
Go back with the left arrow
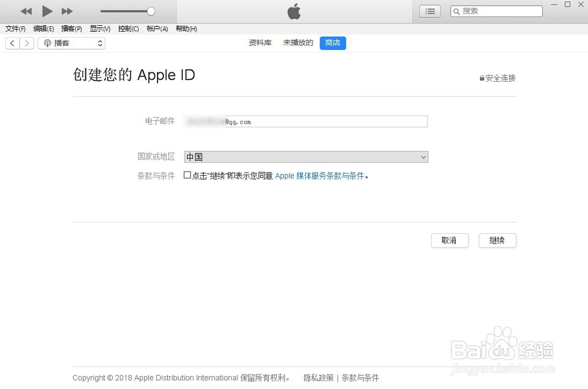click(x=12, y=43)
